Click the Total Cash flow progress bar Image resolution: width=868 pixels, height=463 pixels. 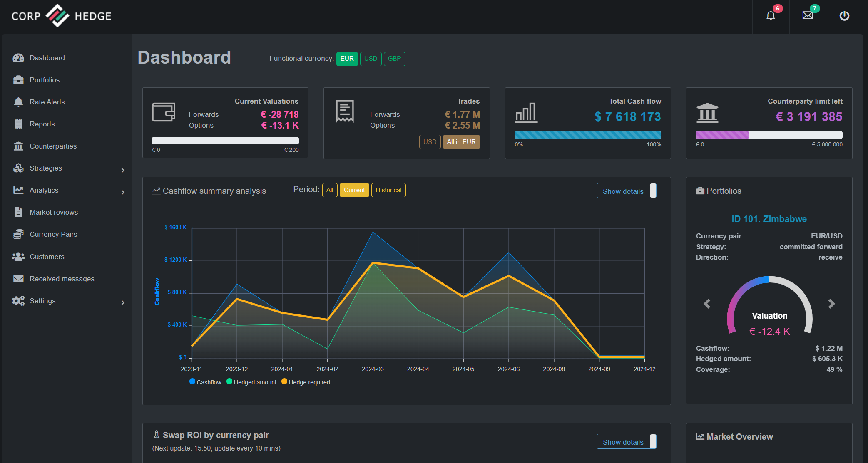tap(587, 135)
